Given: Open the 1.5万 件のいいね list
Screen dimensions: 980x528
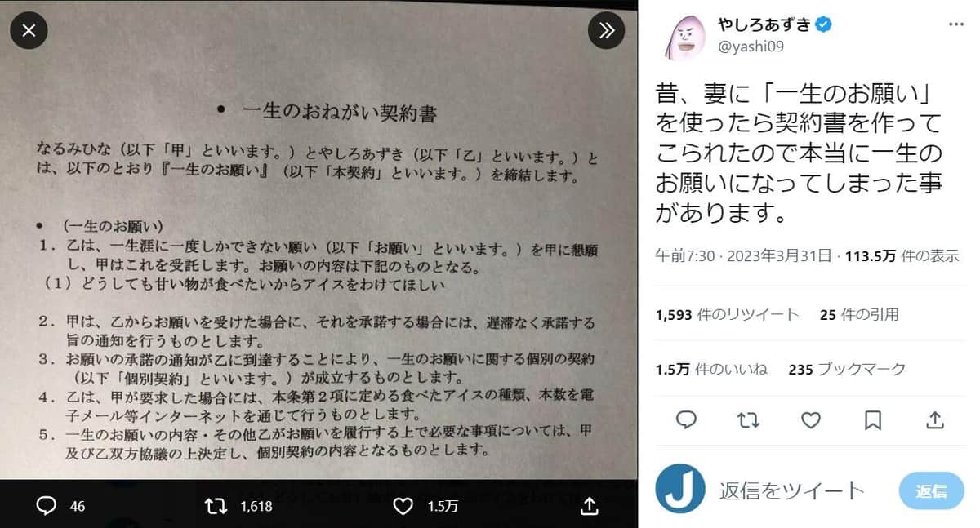Looking at the screenshot, I should click(711, 369).
